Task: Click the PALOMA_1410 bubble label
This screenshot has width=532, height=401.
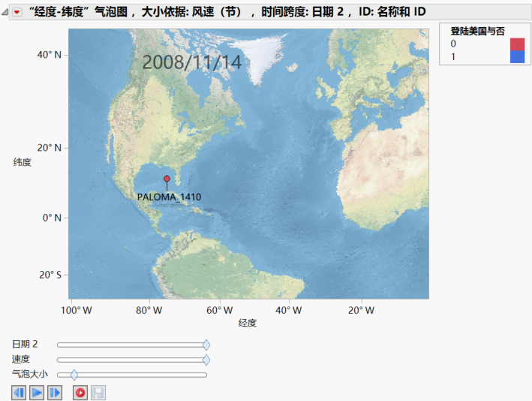Action: 169,197
